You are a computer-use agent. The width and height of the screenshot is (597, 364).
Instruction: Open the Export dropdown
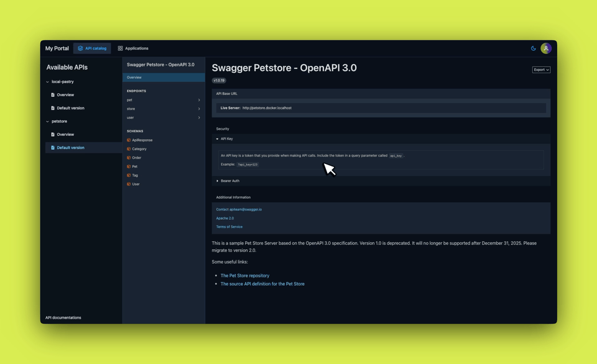541,70
